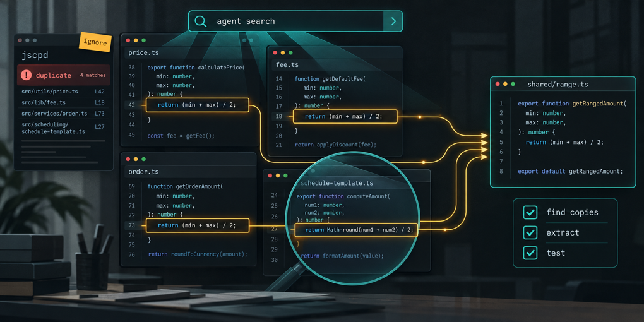Click getRangedAmount export function line
This screenshot has width=644, height=322.
pyautogui.click(x=572, y=104)
